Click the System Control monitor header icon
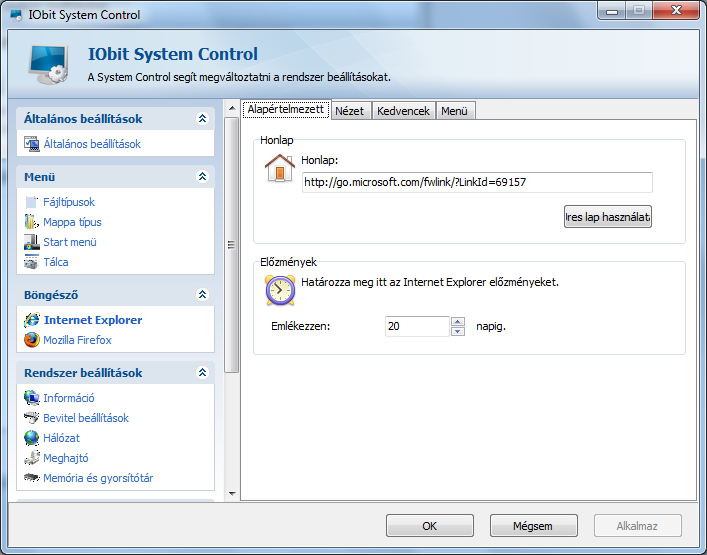 (x=49, y=64)
